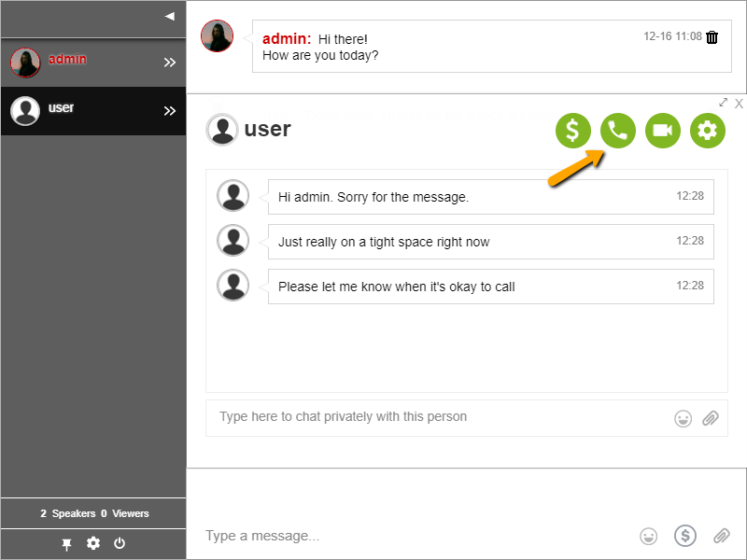Delete admin's message using the trash icon
Image resolution: width=747 pixels, height=560 pixels.
[x=712, y=37]
